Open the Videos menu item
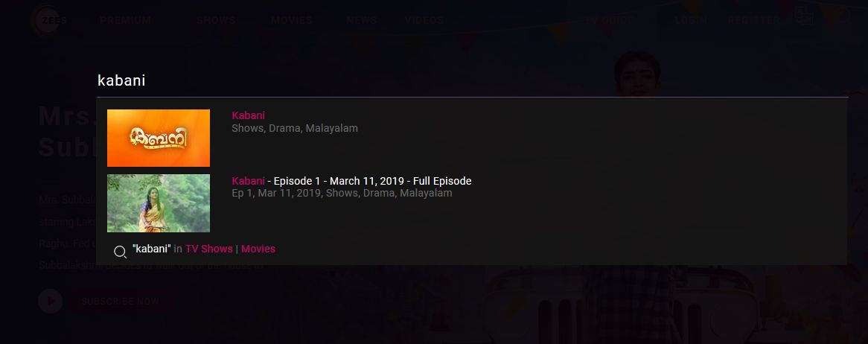This screenshot has height=344, width=868. [424, 21]
